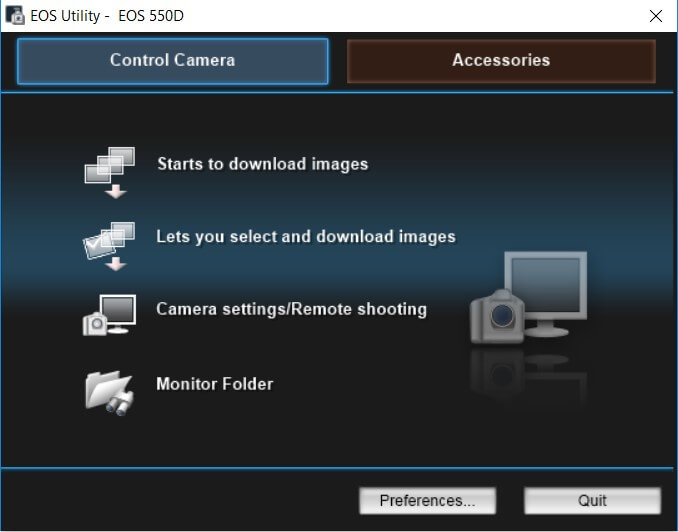678x532 pixels.
Task: Choose "Starts to download images"
Action: click(x=262, y=164)
